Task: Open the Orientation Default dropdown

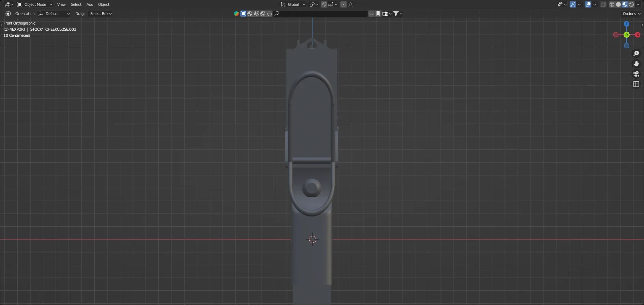Action: point(55,14)
